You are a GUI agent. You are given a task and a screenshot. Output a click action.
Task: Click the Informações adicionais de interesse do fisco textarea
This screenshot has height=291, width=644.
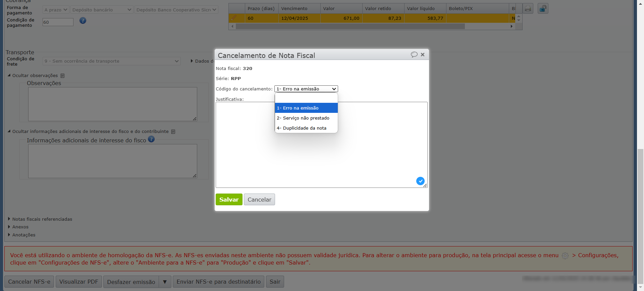coord(112,161)
